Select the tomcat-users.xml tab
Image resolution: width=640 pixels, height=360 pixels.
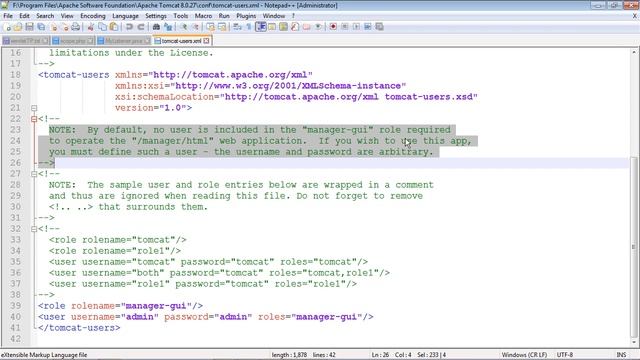point(182,41)
